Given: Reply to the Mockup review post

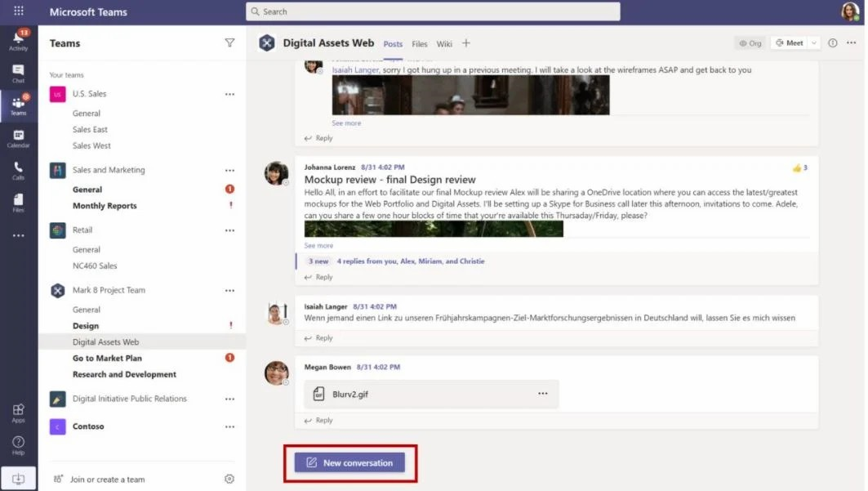Looking at the screenshot, I should [x=318, y=277].
